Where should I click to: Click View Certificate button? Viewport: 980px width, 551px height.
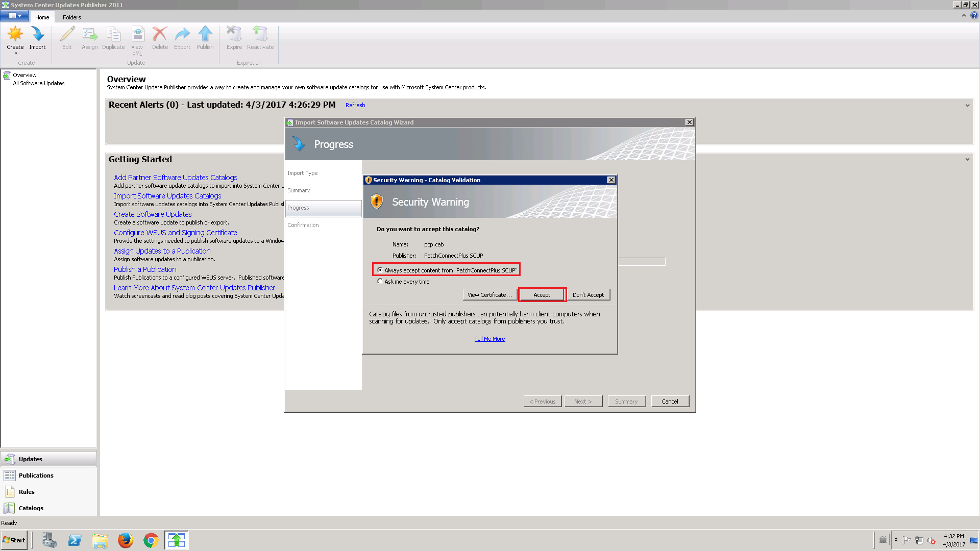pos(488,295)
